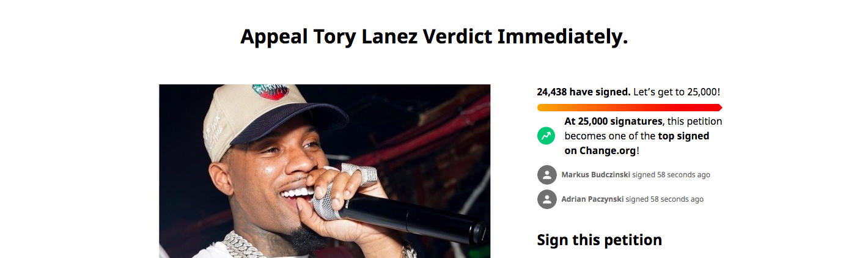
Task: Click the "Appeal Tory Lanez Verdict Immediately" title
Action: pos(434,37)
